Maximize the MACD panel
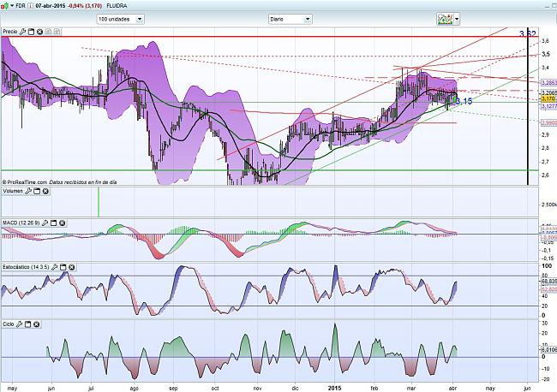 (x=53, y=223)
